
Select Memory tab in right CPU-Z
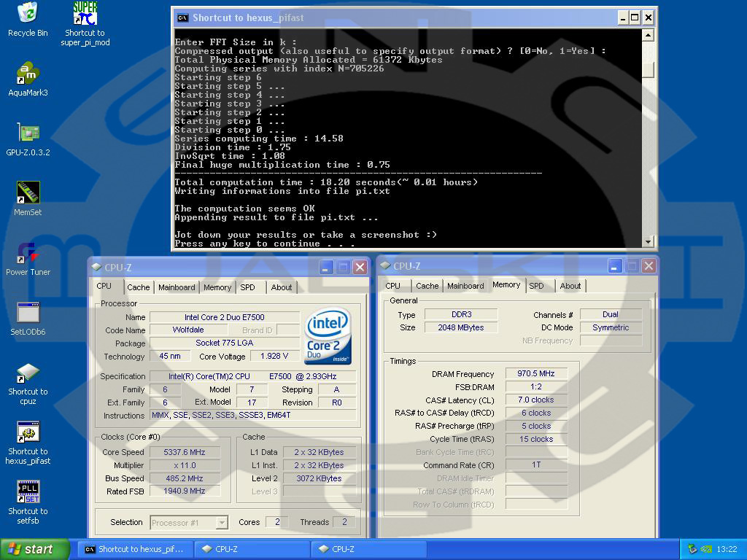(x=506, y=285)
